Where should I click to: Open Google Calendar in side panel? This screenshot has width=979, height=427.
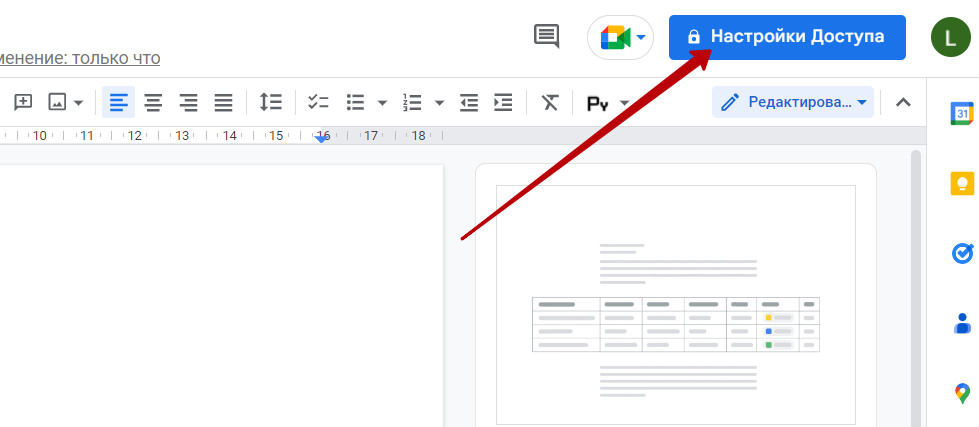[x=962, y=114]
